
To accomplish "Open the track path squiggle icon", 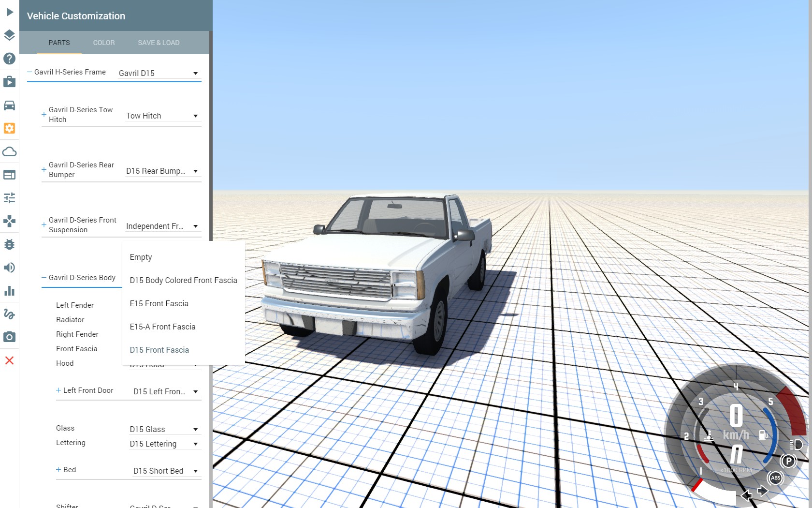I will pos(9,314).
